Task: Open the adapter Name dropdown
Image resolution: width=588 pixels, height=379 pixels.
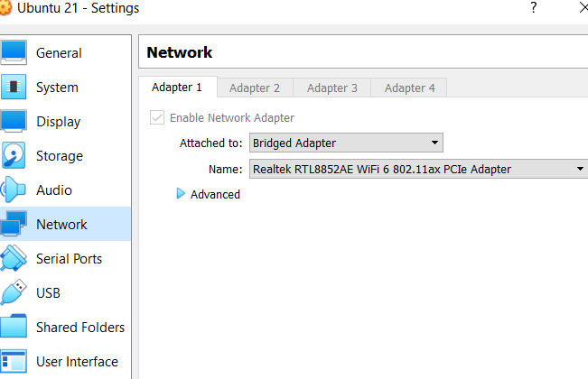Action: click(418, 169)
